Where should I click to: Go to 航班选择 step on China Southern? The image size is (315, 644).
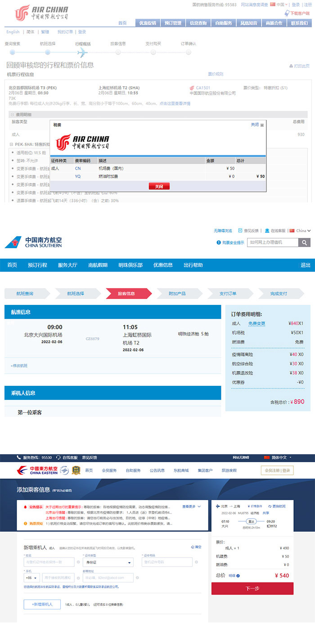[78, 293]
